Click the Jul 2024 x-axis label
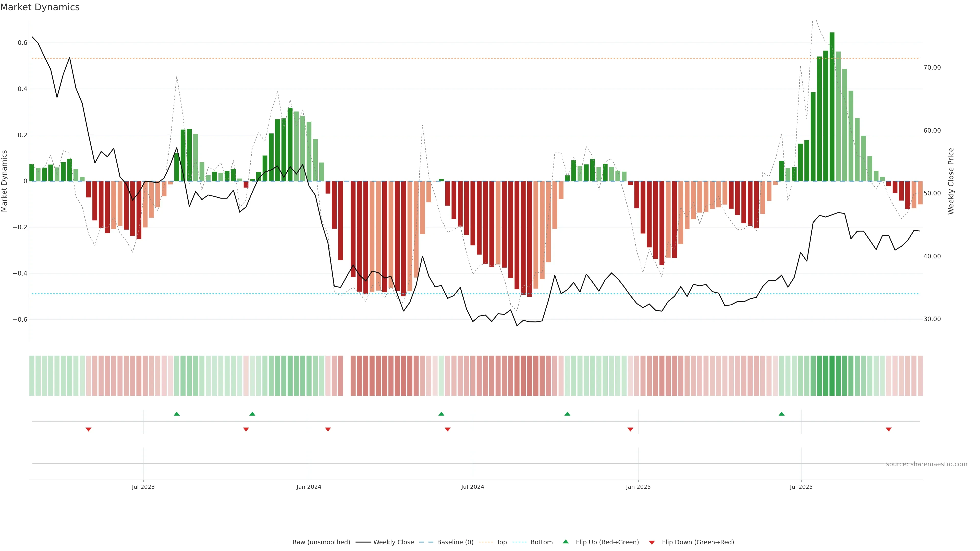 pos(472,487)
